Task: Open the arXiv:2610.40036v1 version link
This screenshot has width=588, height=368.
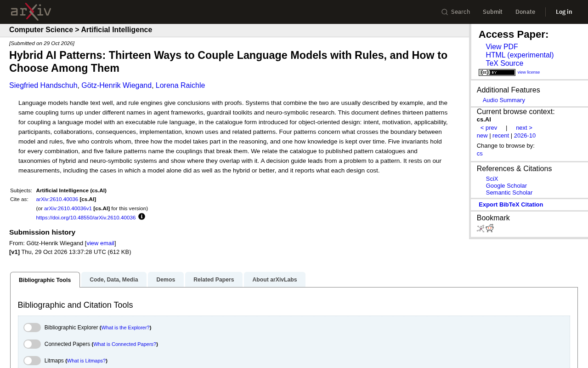Action: pos(68,208)
